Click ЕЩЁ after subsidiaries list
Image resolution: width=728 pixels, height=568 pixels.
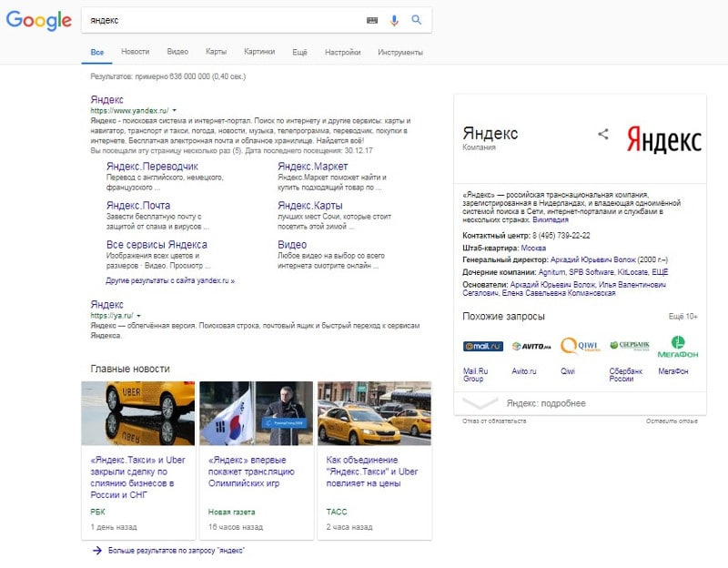click(660, 272)
